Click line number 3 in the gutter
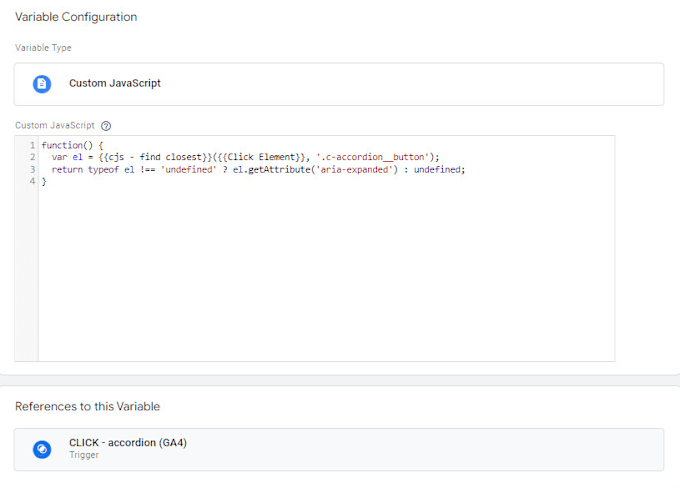Viewport: 680px width, 488px height. pos(32,170)
